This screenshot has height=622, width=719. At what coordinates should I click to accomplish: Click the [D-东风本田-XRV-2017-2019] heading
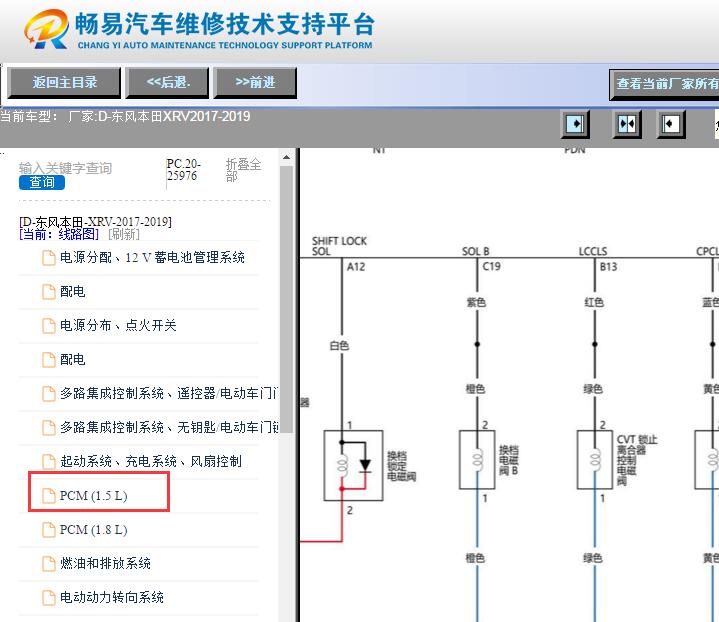click(x=95, y=222)
